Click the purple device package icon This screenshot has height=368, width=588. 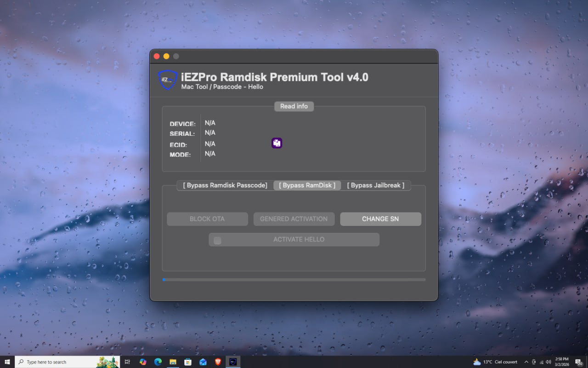click(x=277, y=143)
